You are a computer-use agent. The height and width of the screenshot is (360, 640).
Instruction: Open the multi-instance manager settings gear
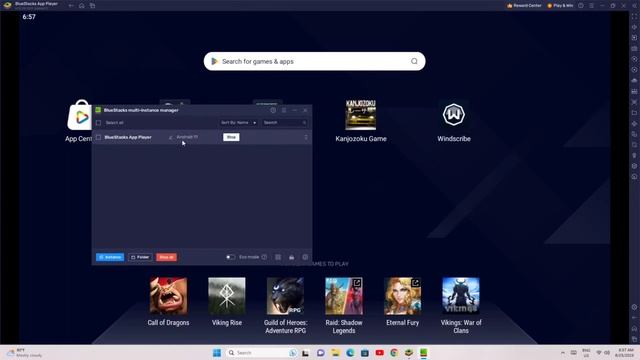coord(305,257)
